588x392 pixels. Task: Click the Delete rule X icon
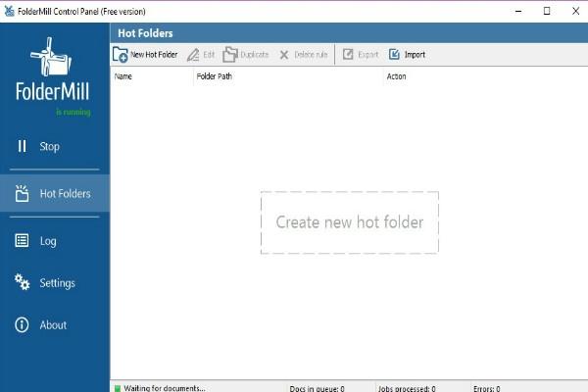tap(284, 55)
